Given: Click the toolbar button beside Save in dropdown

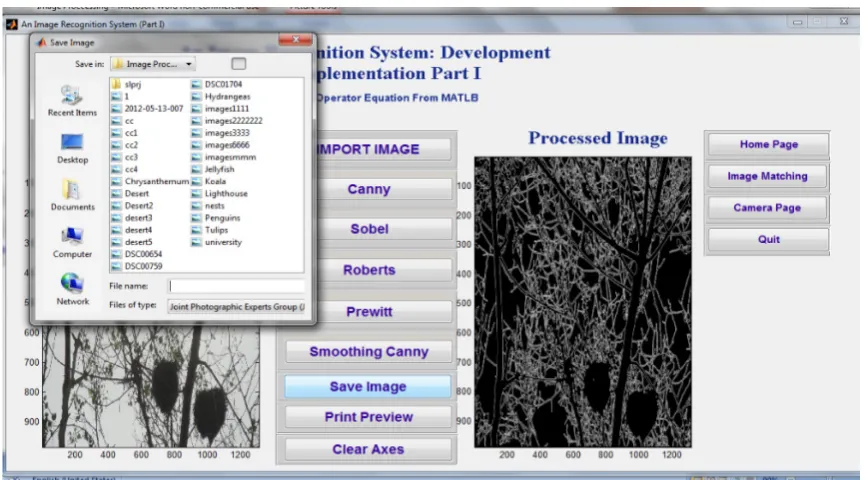Looking at the screenshot, I should tap(238, 64).
